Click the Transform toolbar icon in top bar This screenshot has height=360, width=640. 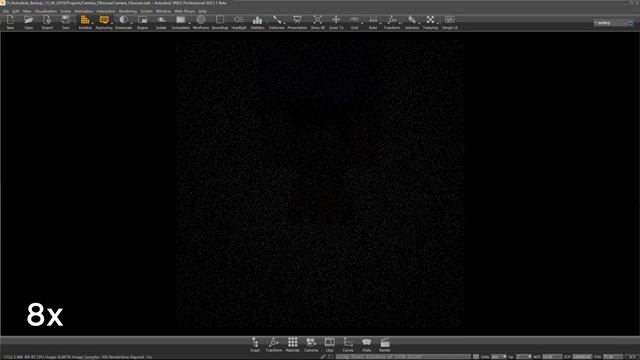click(391, 22)
